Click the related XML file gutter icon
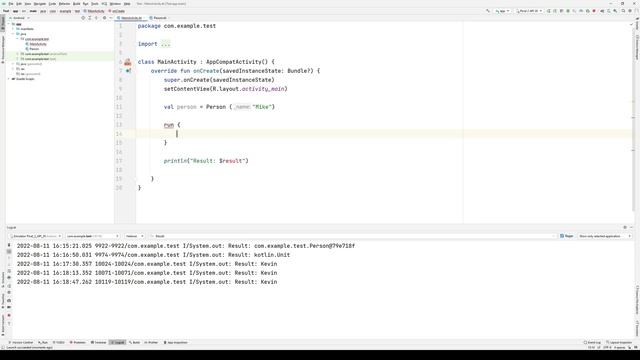The image size is (640, 360). point(128,62)
